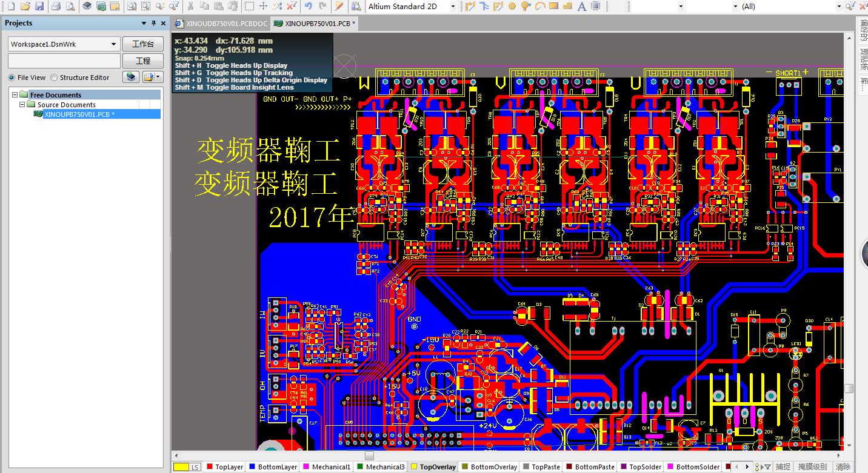Click the yellow current layer color swatch
Image resolution: width=868 pixels, height=473 pixels.
181,467
